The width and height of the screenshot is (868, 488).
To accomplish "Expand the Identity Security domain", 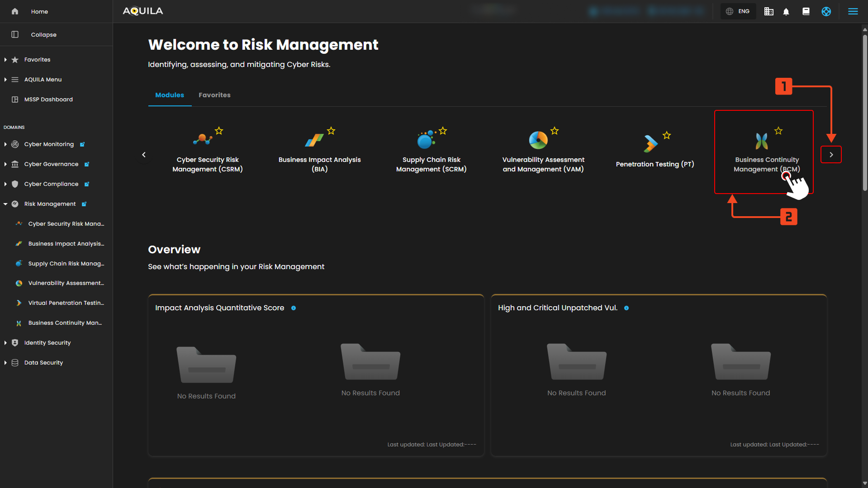I will (x=5, y=343).
